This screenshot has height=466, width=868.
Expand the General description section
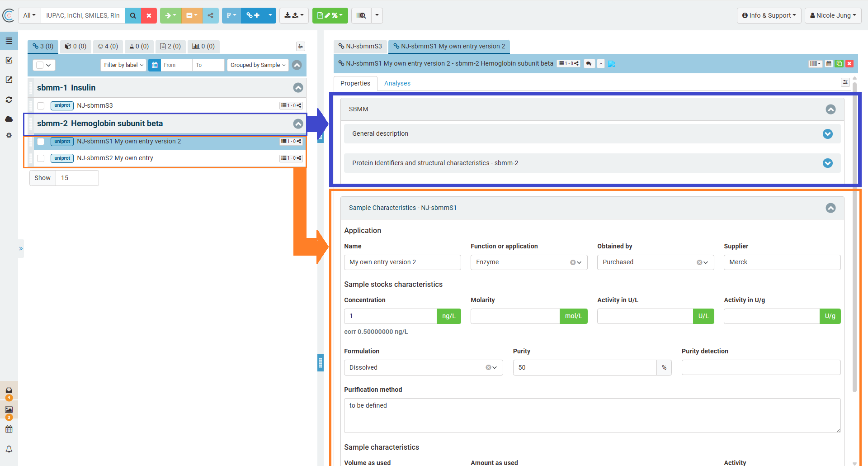pyautogui.click(x=827, y=134)
